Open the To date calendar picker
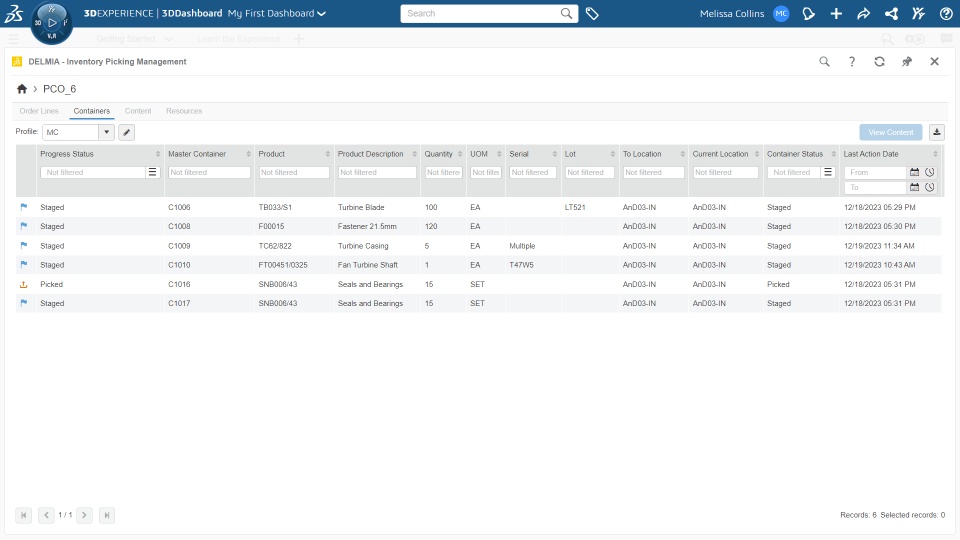Screen dimensions: 960x540 pyautogui.click(x=914, y=187)
